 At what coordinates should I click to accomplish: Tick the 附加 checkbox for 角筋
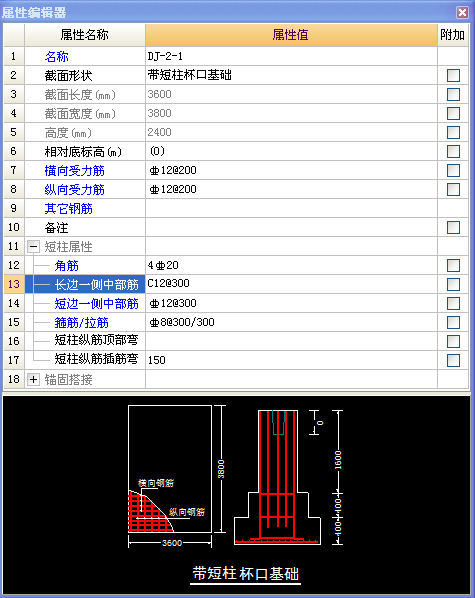tap(453, 265)
